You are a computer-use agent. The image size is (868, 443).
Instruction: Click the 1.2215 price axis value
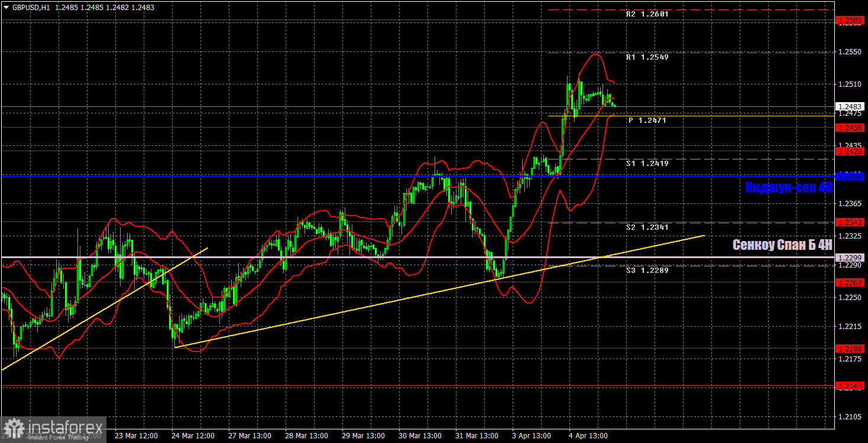coord(850,326)
